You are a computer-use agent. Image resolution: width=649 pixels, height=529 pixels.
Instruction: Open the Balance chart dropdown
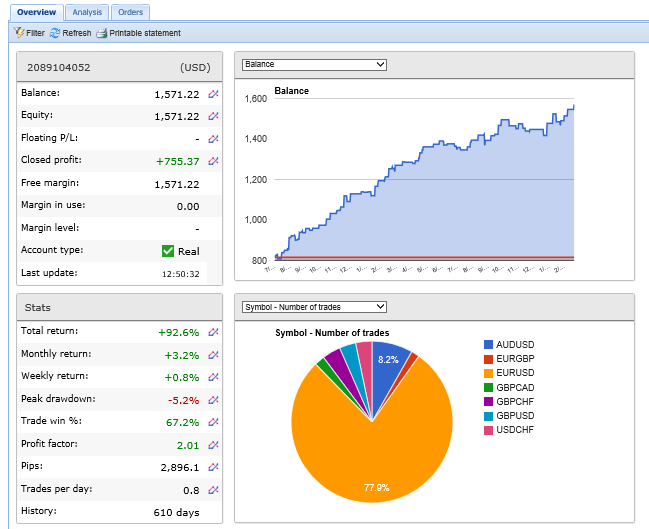pyautogui.click(x=314, y=64)
